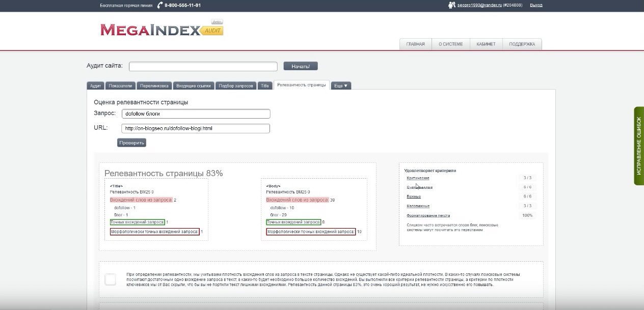Click the phone icon beside hotline number
This screenshot has height=310, width=644.
coord(160,5)
